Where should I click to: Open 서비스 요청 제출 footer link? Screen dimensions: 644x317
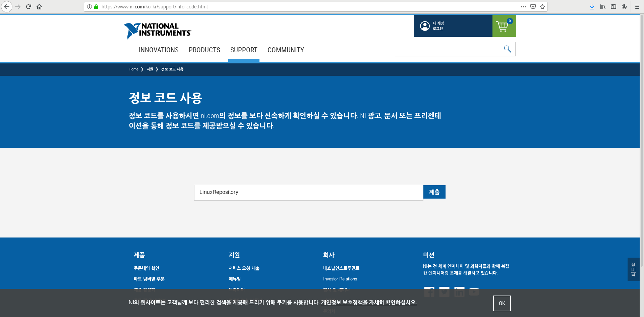[x=244, y=268]
